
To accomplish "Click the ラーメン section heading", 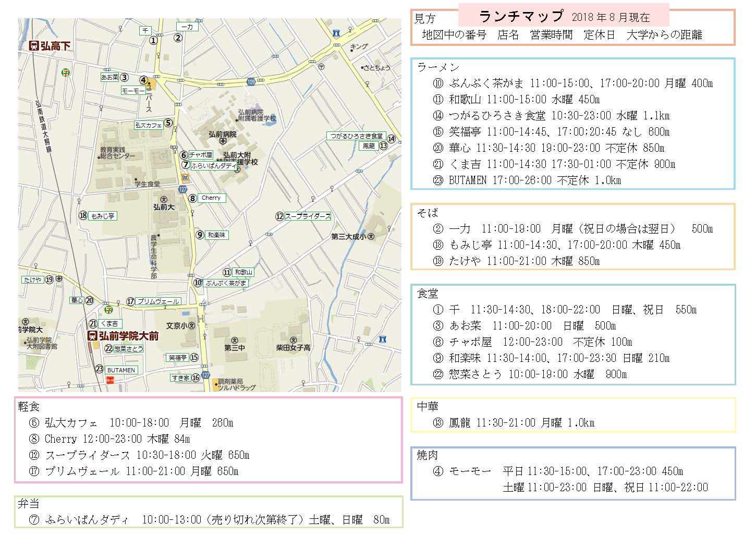I will point(438,67).
